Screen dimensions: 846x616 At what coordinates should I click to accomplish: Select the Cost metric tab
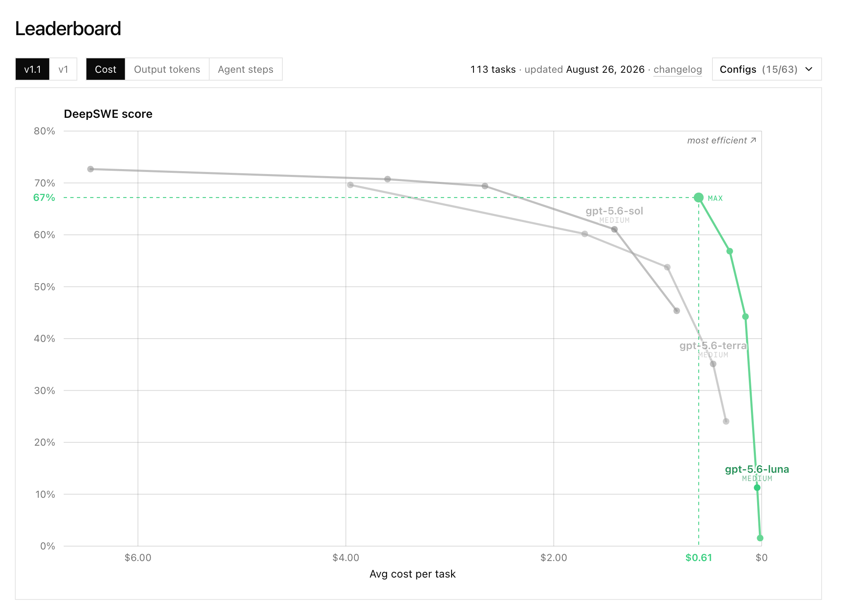click(x=105, y=69)
